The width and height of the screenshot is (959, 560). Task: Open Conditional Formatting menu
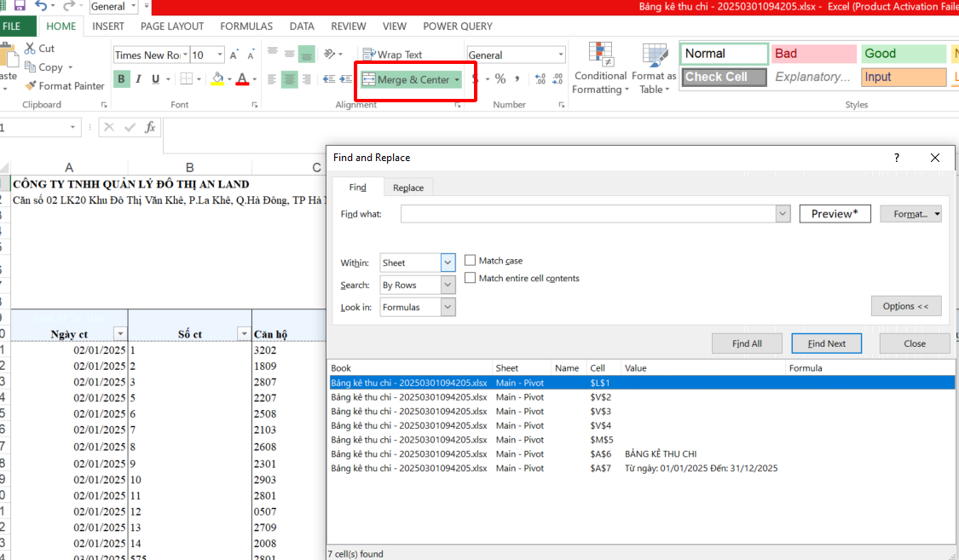(x=600, y=68)
